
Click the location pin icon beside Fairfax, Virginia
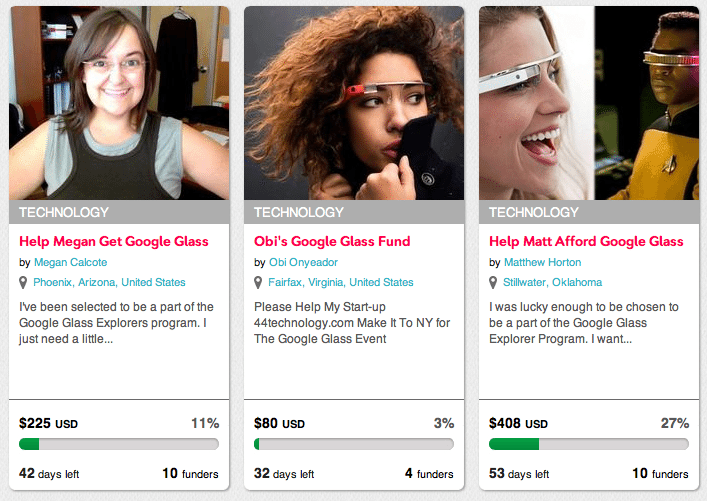pyautogui.click(x=259, y=283)
